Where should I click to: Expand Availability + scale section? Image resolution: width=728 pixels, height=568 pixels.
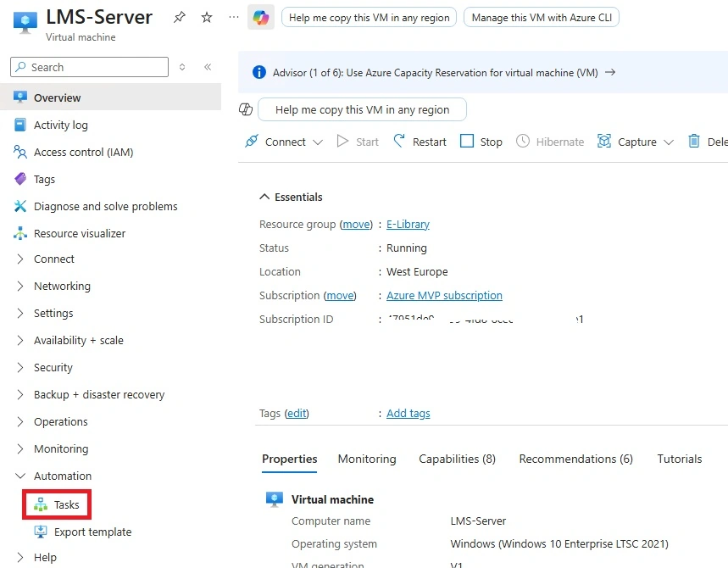pyautogui.click(x=19, y=341)
